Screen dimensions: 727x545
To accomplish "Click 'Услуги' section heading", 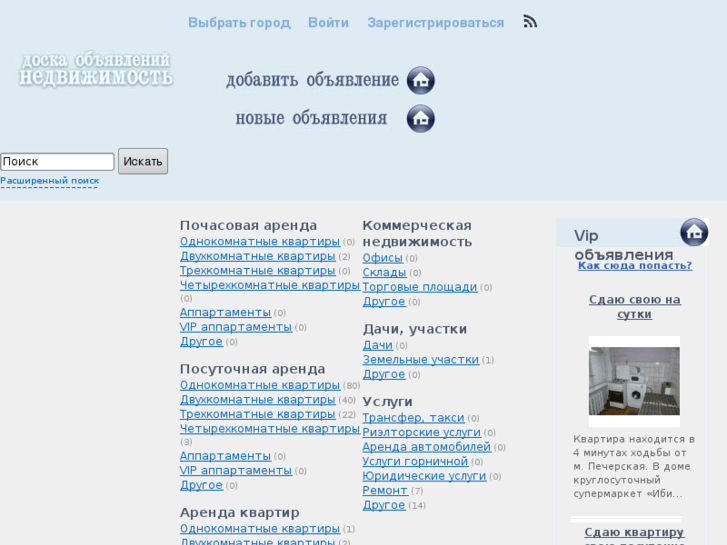I will (388, 402).
